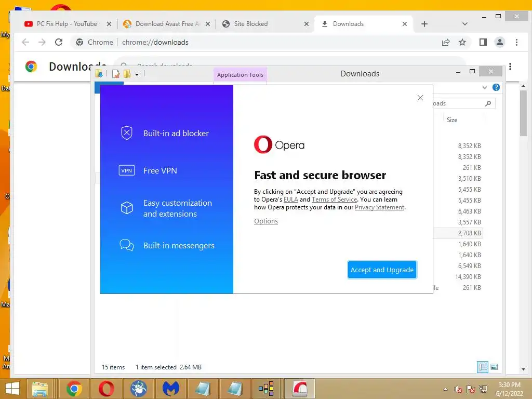Switch to the Download Avast Free tab
532x399 pixels.
click(x=168, y=24)
